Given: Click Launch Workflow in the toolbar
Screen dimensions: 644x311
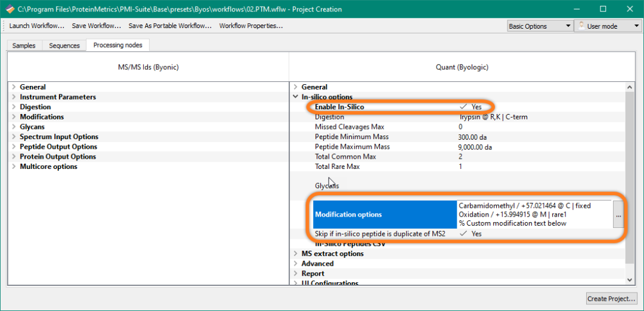Looking at the screenshot, I should pyautogui.click(x=36, y=26).
